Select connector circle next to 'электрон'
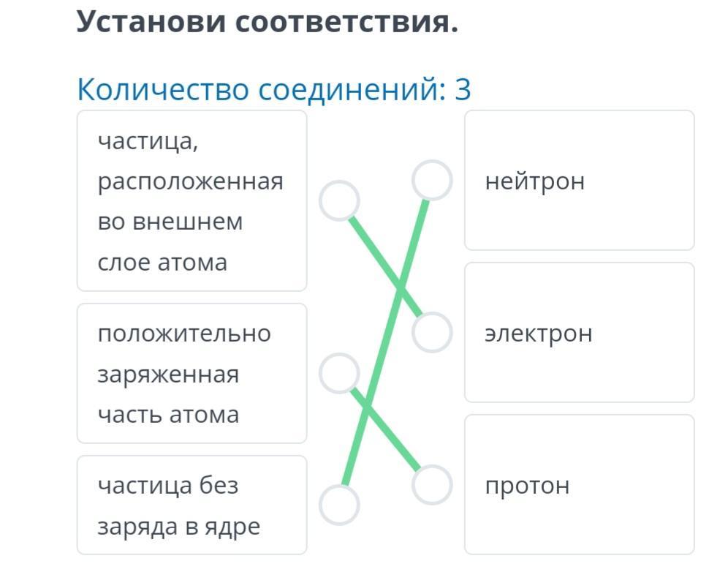Viewport: 728px width, 583px height. 431,333
